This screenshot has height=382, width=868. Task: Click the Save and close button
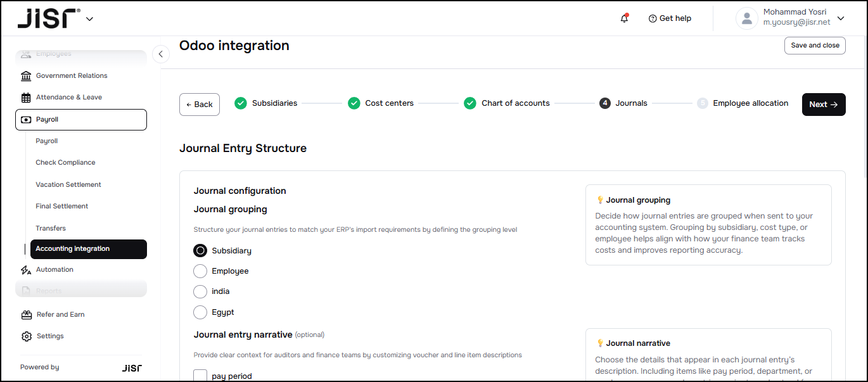click(x=815, y=46)
